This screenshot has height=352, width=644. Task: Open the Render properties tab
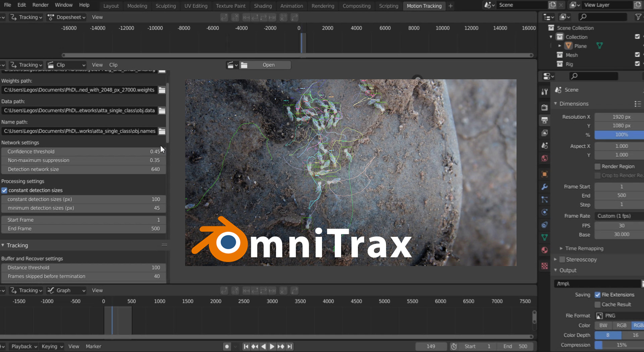(544, 107)
